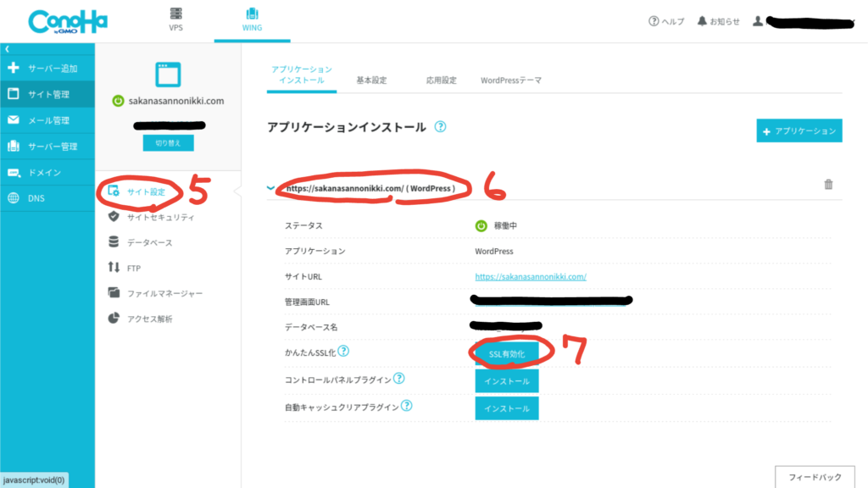The height and width of the screenshot is (488, 868).
Task: Click help icon beside 自動キャッシュクリアプラグイン
Action: (406, 406)
